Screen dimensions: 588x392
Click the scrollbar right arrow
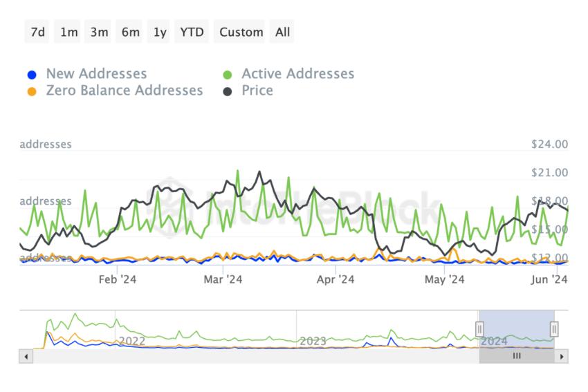coord(562,357)
